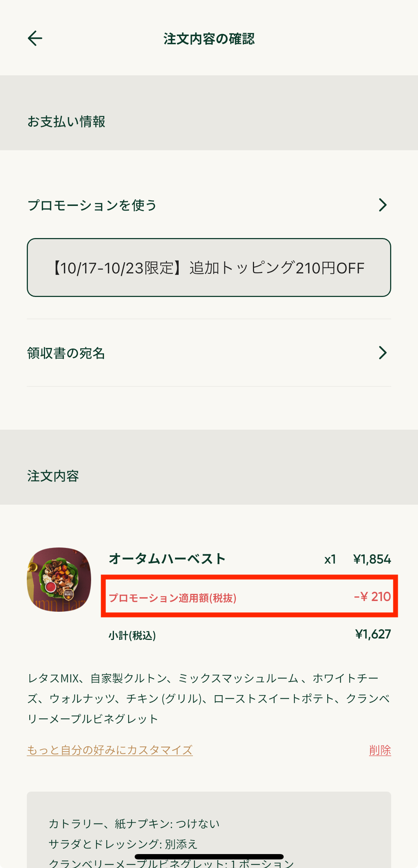Tap the カトラリー、紙ナプキン: つけない option line
Viewport: 418px width, 868px height.
pyautogui.click(x=134, y=824)
